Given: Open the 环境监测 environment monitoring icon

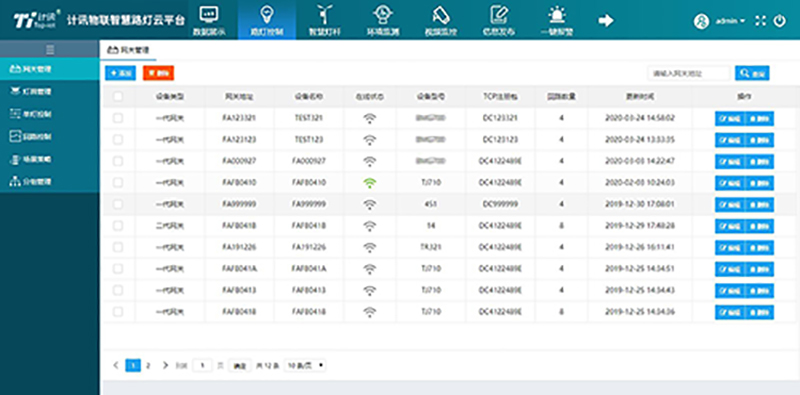Looking at the screenshot, I should click(382, 14).
